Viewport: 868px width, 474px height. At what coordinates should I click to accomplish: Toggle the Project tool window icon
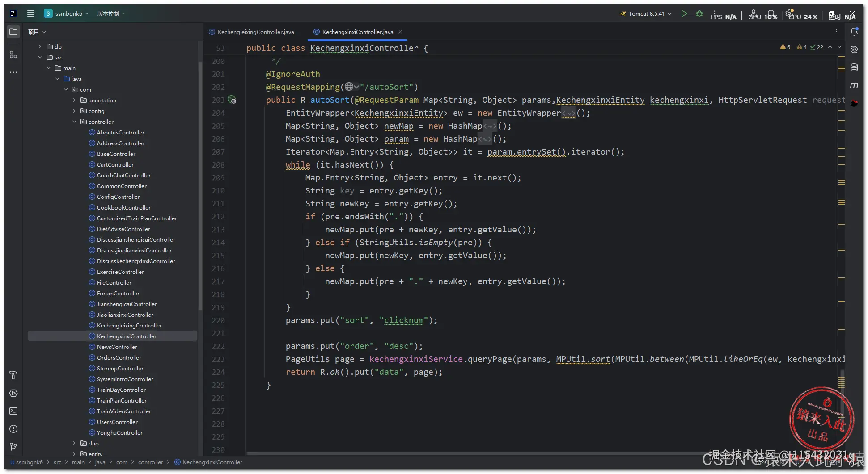[13, 32]
